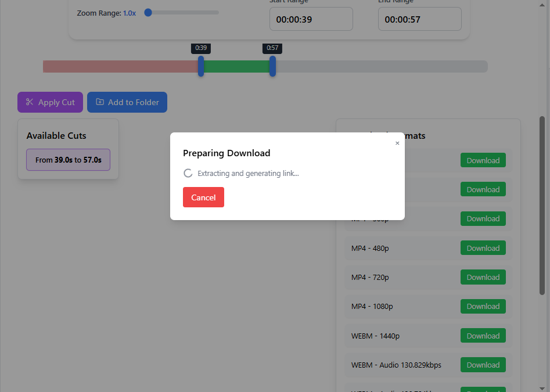Download the MP4 - 480p format
The width and height of the screenshot is (550, 392).
pos(483,248)
